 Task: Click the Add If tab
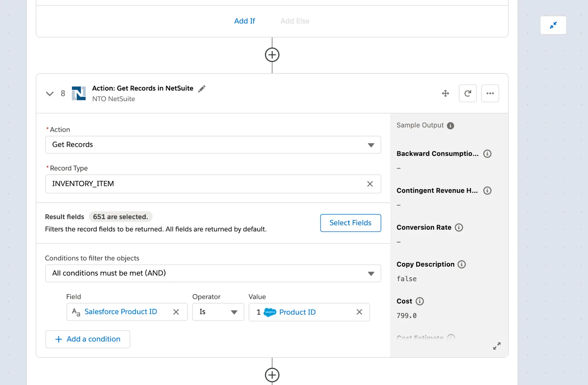[x=244, y=21]
